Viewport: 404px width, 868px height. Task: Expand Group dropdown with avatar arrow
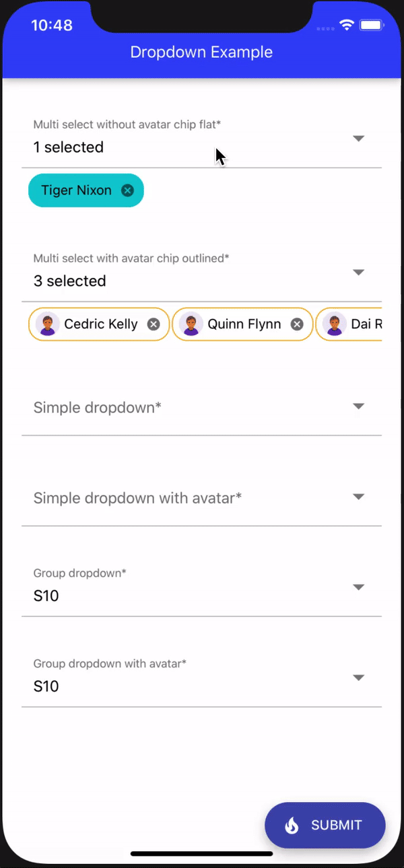(x=359, y=678)
